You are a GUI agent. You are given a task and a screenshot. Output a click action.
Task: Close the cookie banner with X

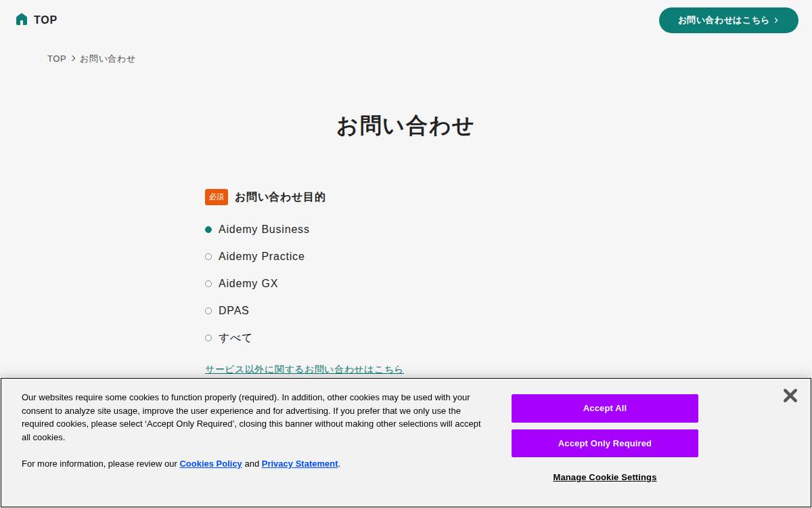tap(790, 396)
